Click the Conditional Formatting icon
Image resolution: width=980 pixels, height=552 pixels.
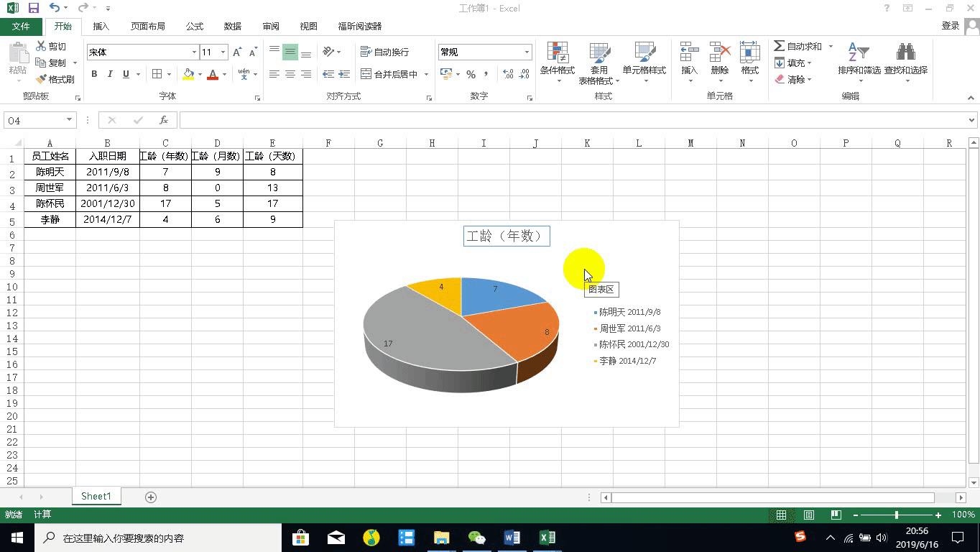pos(558,53)
